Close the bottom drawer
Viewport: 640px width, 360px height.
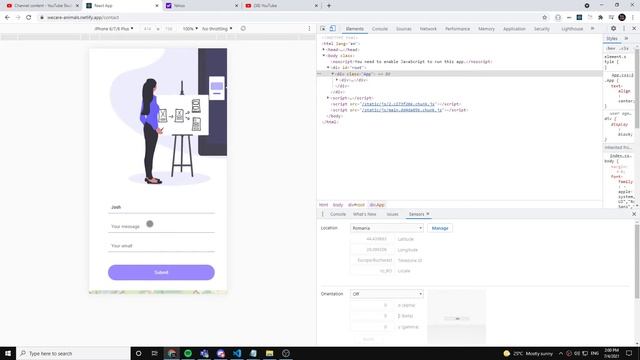coord(634,214)
